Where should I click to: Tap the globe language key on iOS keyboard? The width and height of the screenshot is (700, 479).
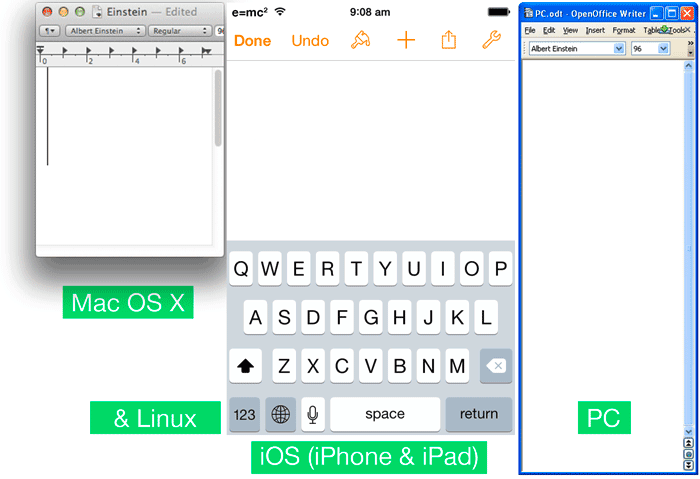280,414
